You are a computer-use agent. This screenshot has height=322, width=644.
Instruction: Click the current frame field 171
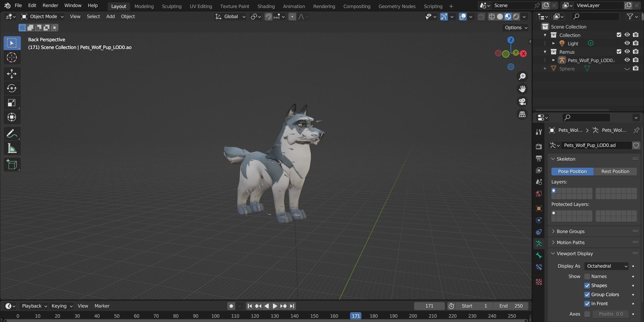[x=429, y=306]
